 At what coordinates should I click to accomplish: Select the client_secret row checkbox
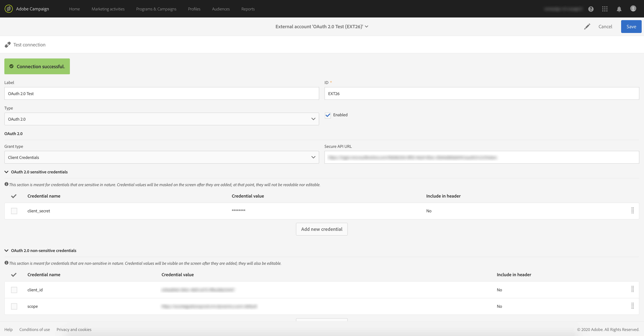tap(14, 211)
